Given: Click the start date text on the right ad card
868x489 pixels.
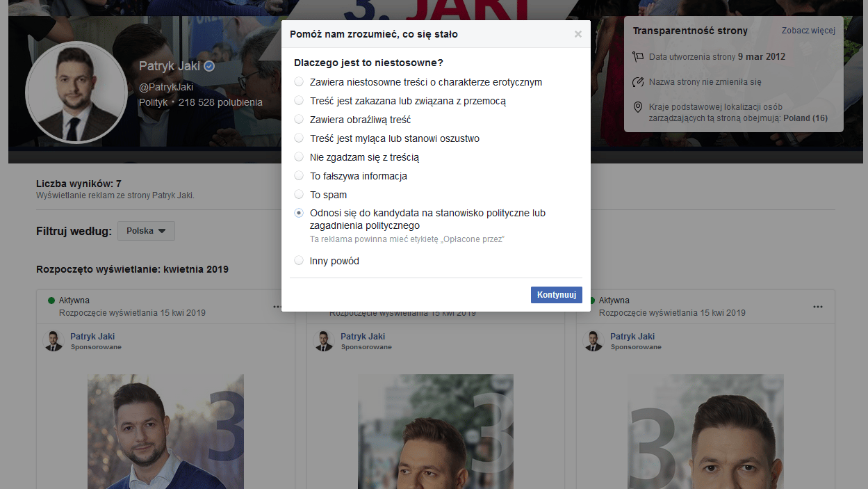Looking at the screenshot, I should coord(672,312).
